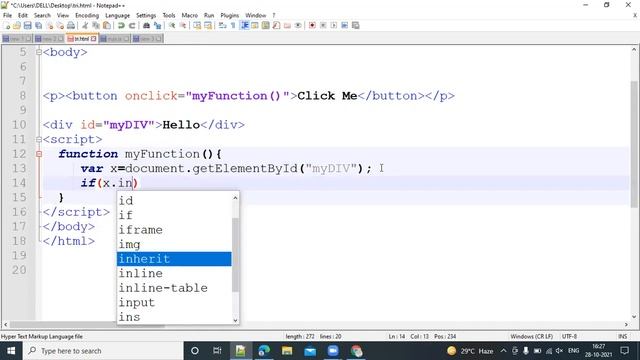Open Find with the binoculars icon

coord(146,25)
